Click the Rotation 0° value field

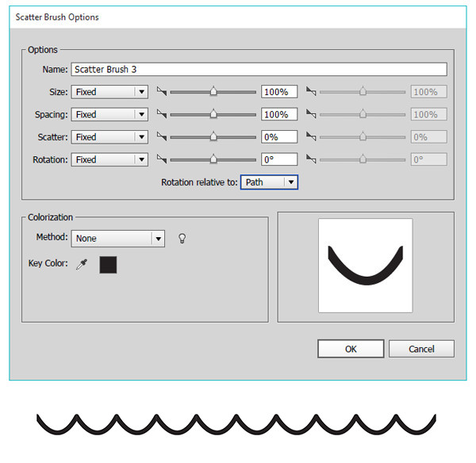(x=279, y=159)
